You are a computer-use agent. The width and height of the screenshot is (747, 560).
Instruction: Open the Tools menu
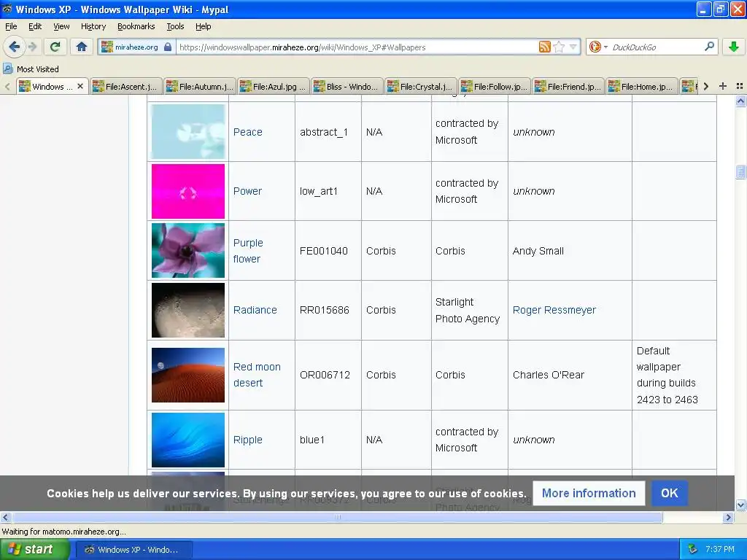(x=175, y=26)
